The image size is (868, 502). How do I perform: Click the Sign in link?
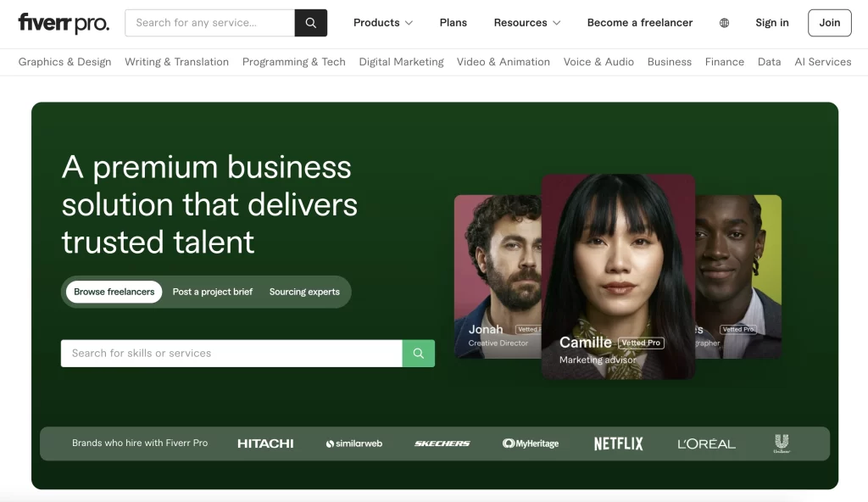772,23
